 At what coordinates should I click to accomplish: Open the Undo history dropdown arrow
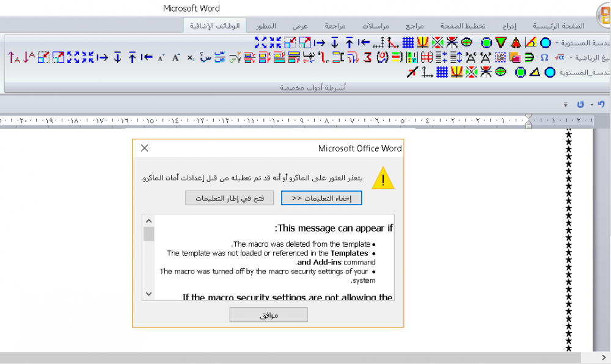point(592,104)
